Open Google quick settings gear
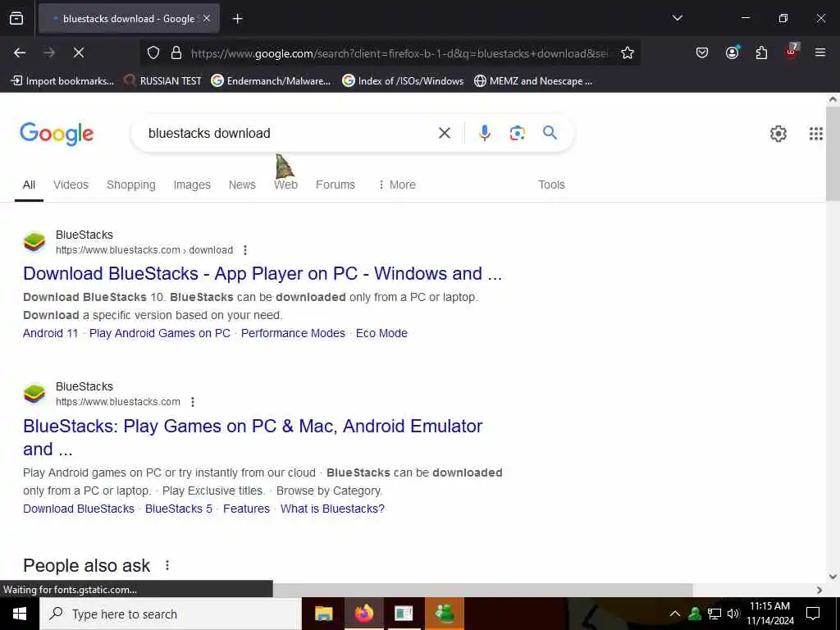This screenshot has height=630, width=840. pos(778,134)
